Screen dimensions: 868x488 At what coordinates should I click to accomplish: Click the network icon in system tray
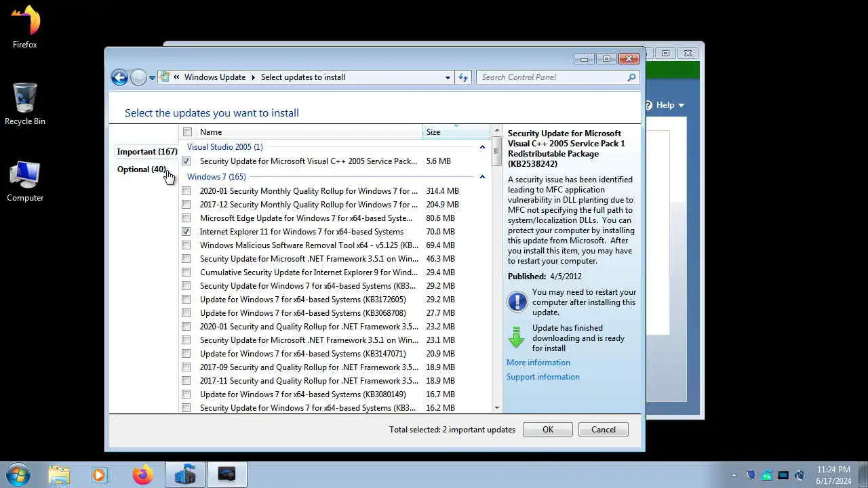[767, 475]
